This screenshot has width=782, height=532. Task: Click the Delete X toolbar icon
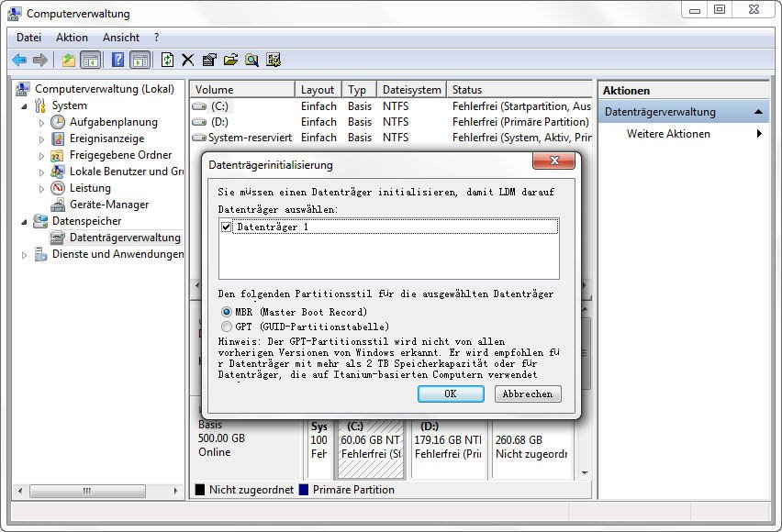pyautogui.click(x=187, y=61)
